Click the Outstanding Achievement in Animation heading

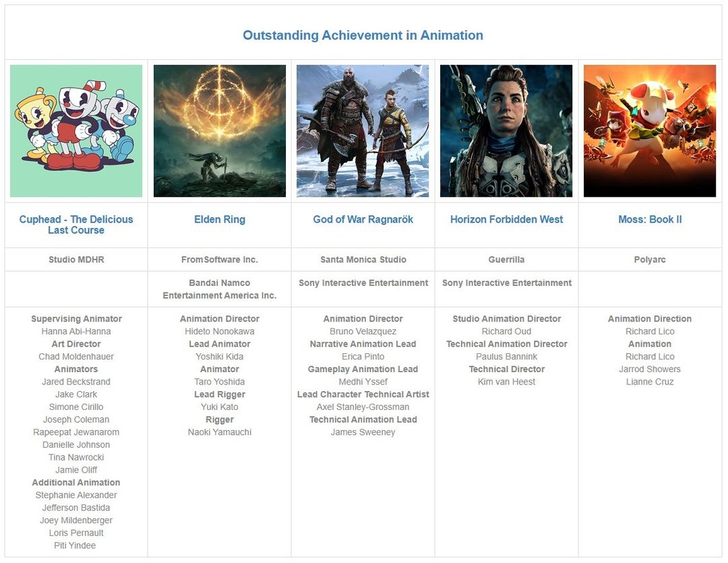click(363, 35)
